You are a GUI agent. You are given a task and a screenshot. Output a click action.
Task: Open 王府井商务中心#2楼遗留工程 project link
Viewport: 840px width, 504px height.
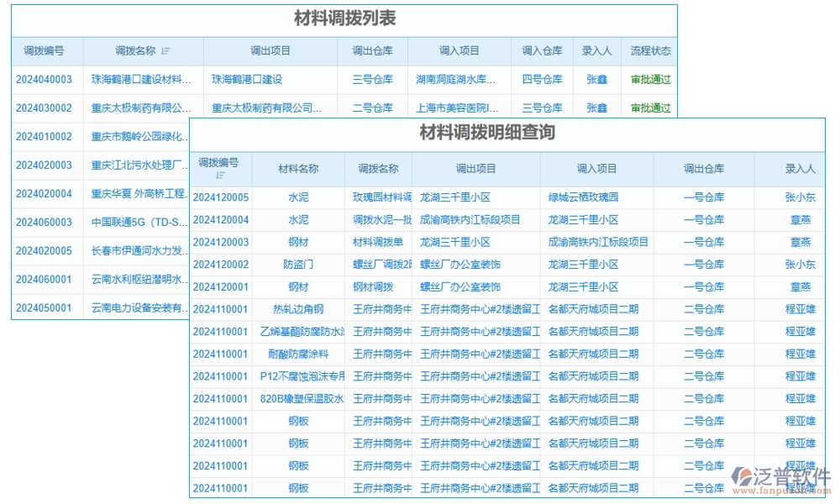pos(475,309)
